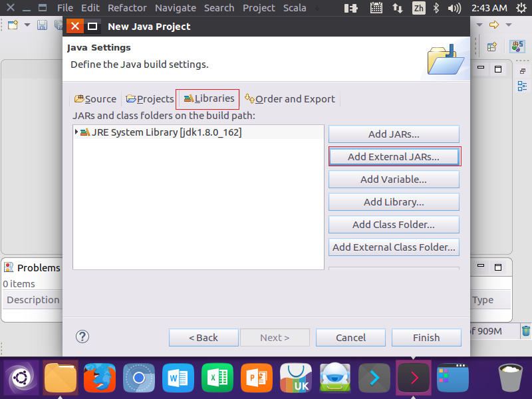The width and height of the screenshot is (532, 399).
Task: Click the New file toolbar icon
Action: click(13, 25)
